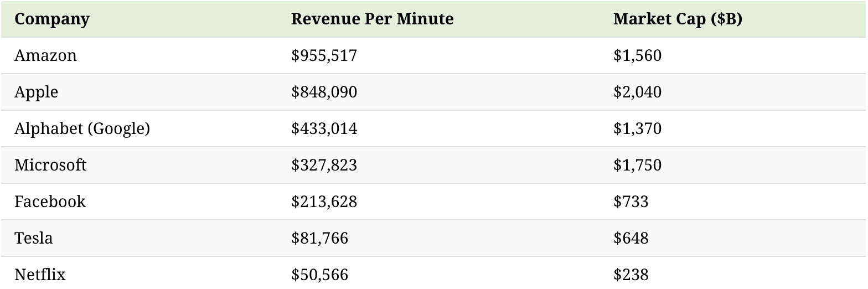Click the $433,014 revenue cell

coord(324,128)
